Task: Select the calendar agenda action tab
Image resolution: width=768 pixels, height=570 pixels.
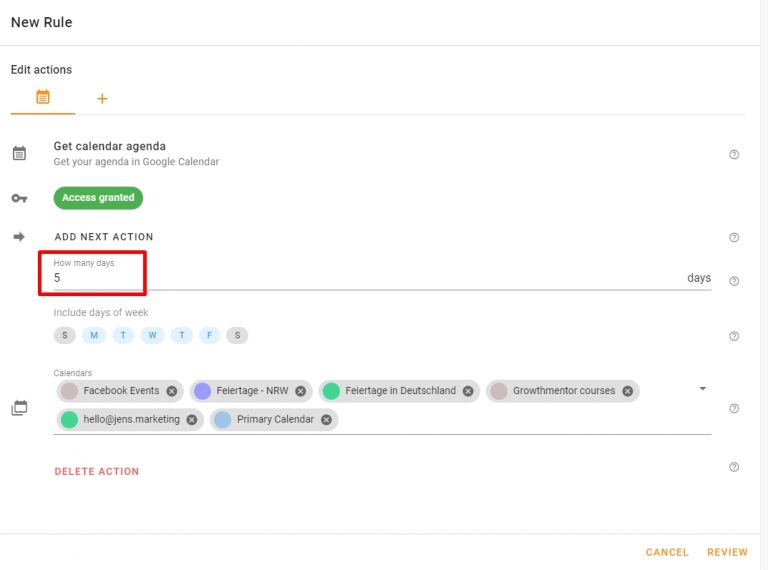Action: (43, 97)
